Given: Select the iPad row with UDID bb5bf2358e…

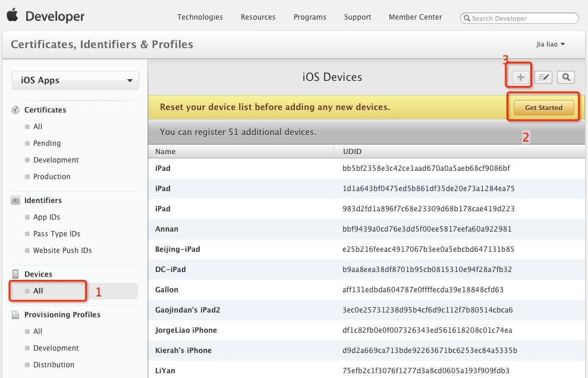Looking at the screenshot, I should pyautogui.click(x=366, y=168).
